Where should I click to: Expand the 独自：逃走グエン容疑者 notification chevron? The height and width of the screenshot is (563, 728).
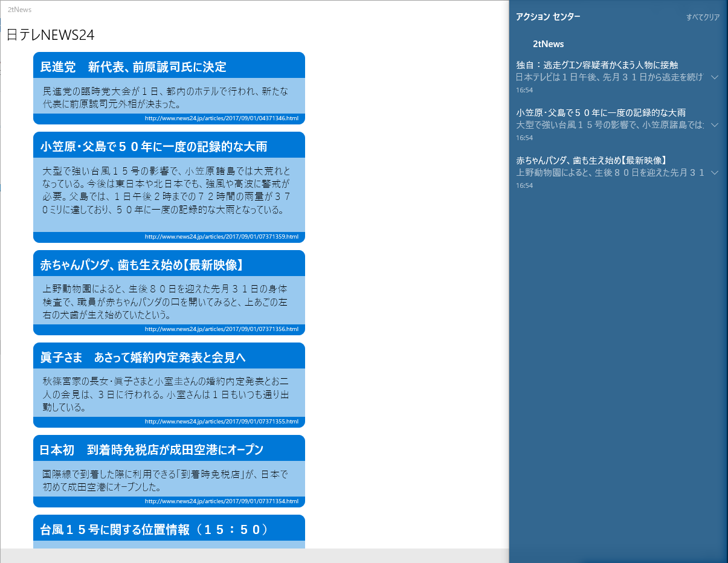click(x=714, y=77)
